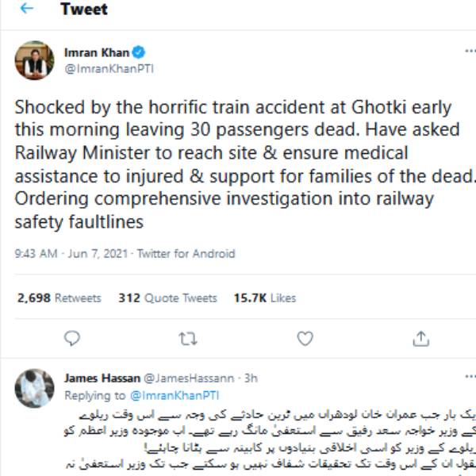
Task: View the 2,698 Retweets list
Action: [59, 298]
